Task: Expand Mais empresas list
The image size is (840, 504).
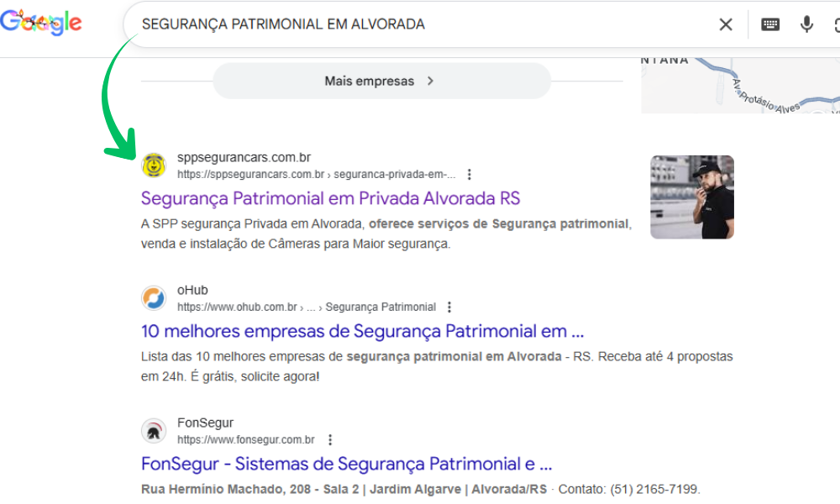Action: click(382, 81)
